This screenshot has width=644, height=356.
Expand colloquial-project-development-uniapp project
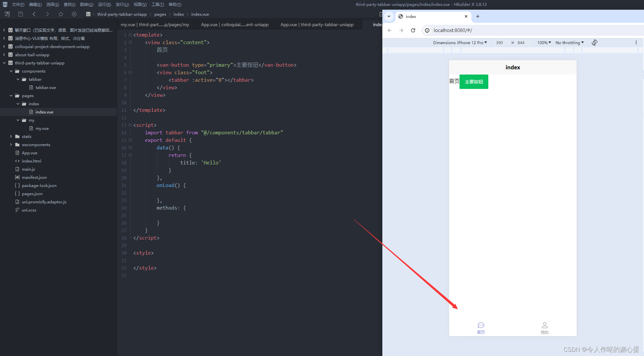pyautogui.click(x=4, y=46)
